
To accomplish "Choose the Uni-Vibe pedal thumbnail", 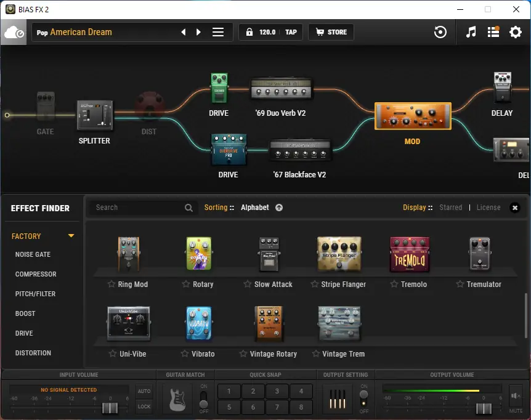I will tap(129, 323).
